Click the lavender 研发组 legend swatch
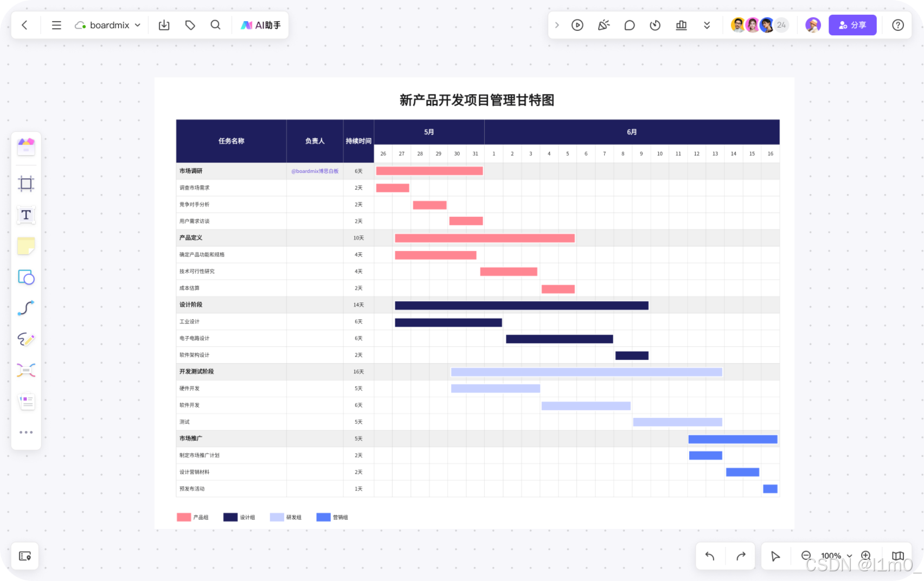 point(277,517)
